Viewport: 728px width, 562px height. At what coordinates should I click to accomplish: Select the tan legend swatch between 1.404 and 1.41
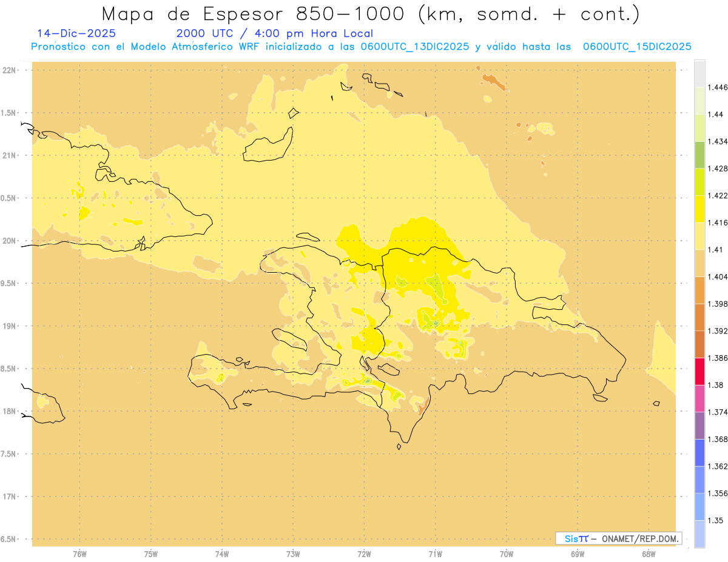(699, 263)
